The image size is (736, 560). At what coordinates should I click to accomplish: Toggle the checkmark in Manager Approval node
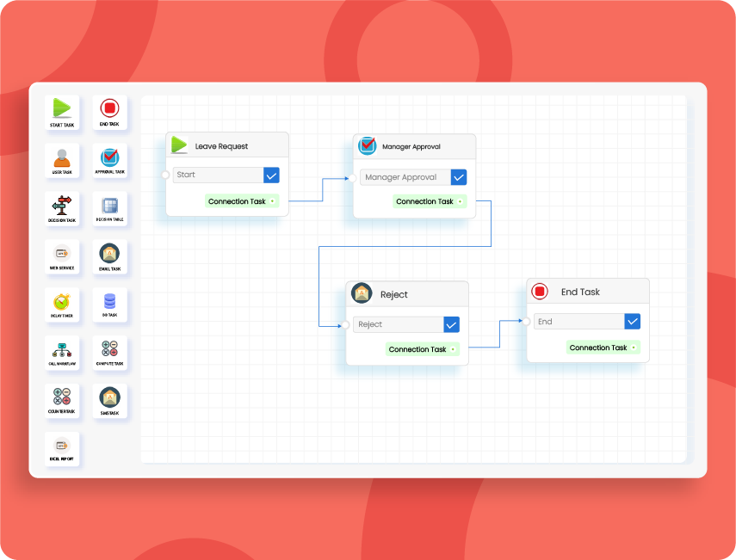click(459, 176)
